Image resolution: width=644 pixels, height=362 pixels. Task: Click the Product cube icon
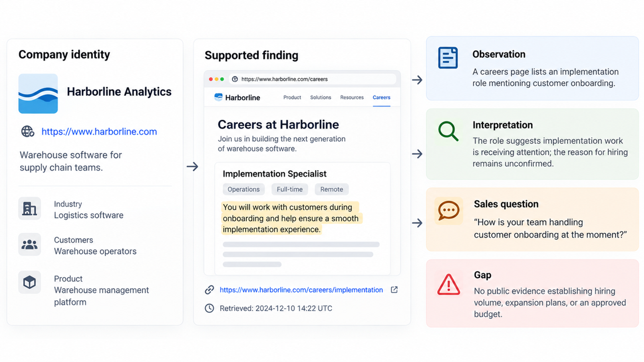pos(29,282)
